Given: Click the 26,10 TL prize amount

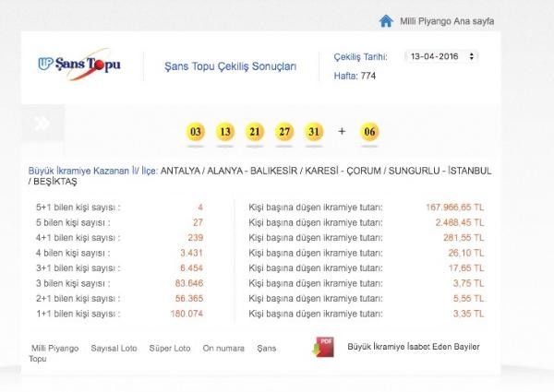Looking at the screenshot, I should point(466,253).
